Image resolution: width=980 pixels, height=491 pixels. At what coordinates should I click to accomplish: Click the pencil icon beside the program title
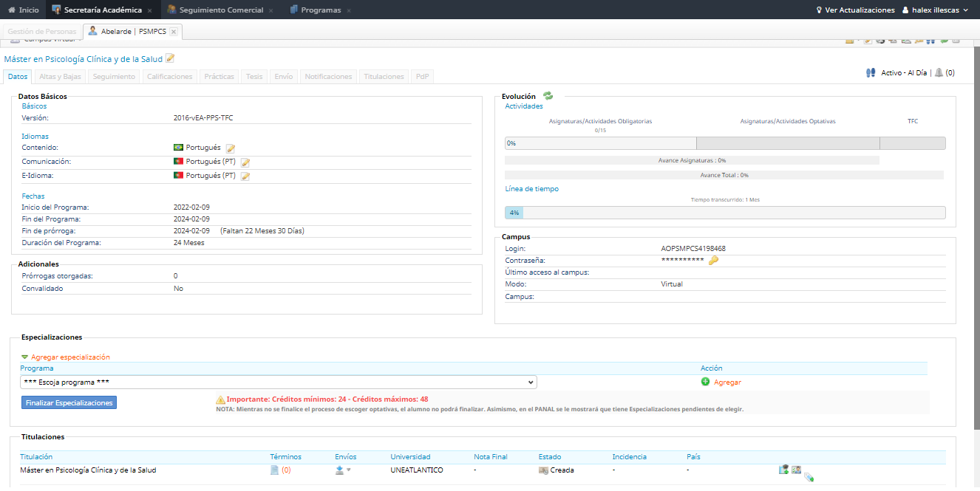pos(170,58)
